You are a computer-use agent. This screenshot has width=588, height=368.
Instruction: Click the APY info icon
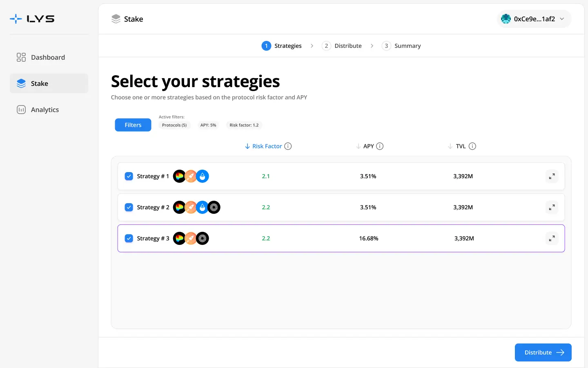point(380,146)
